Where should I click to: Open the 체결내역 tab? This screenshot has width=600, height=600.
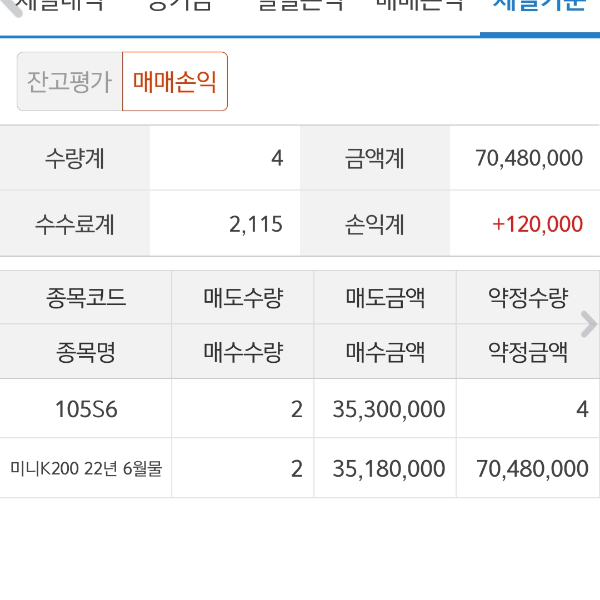(60, 6)
